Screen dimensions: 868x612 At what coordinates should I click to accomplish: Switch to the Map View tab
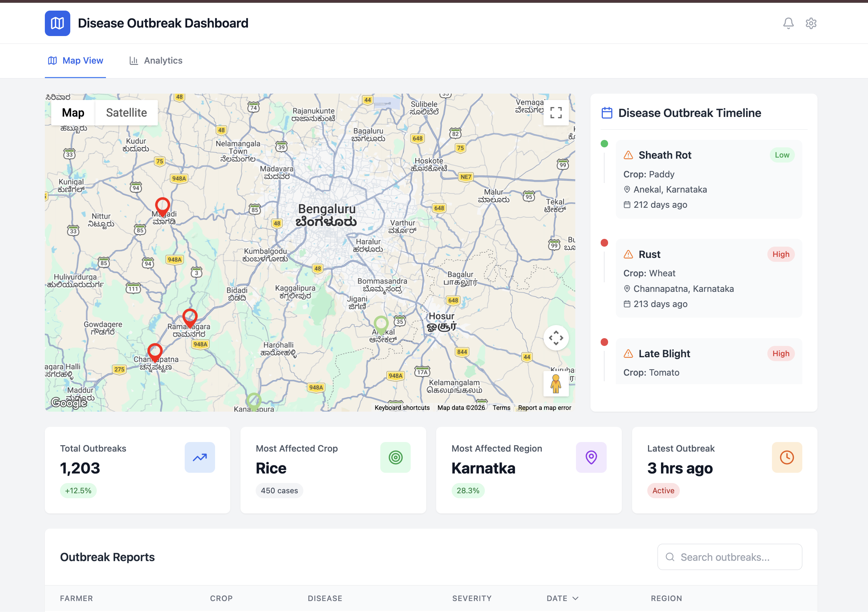75,60
